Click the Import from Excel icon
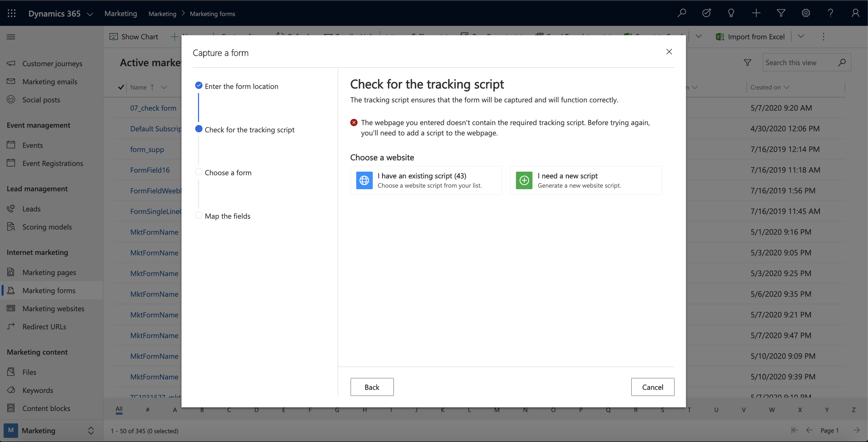The height and width of the screenshot is (442, 868). (x=720, y=37)
